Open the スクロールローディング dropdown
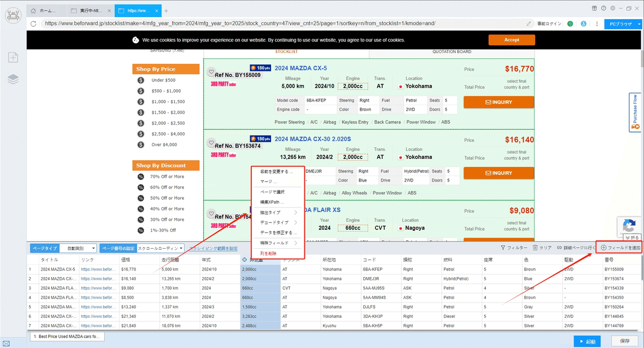 click(160, 248)
